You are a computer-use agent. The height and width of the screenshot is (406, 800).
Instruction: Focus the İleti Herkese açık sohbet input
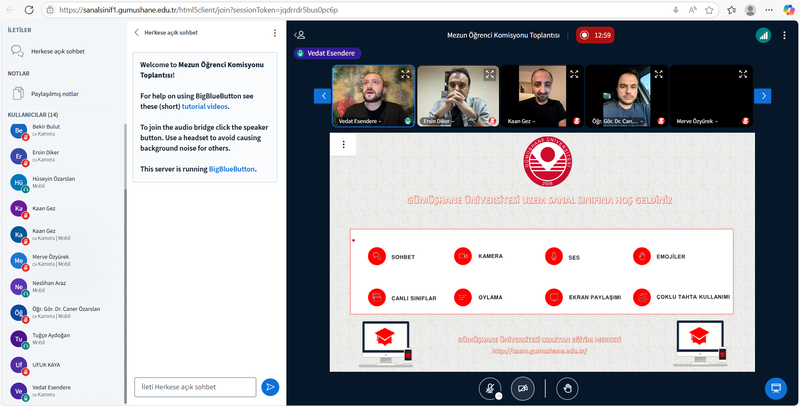(195, 387)
